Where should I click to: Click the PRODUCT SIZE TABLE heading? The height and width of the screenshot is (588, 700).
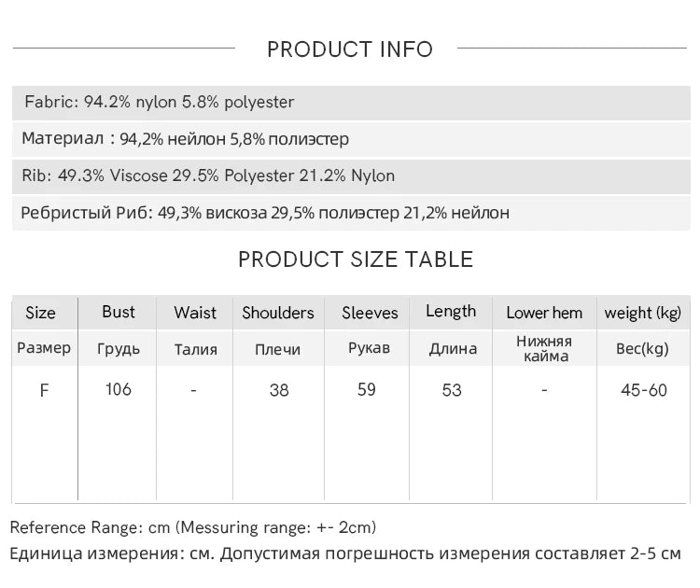coord(356,259)
